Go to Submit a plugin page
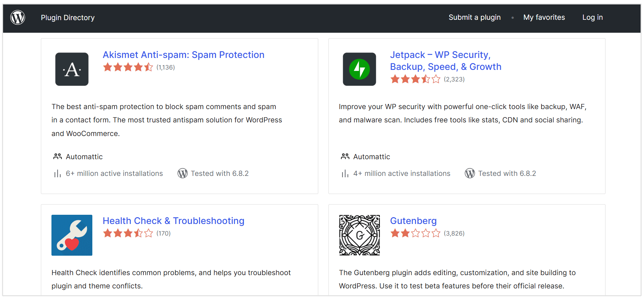 474,17
